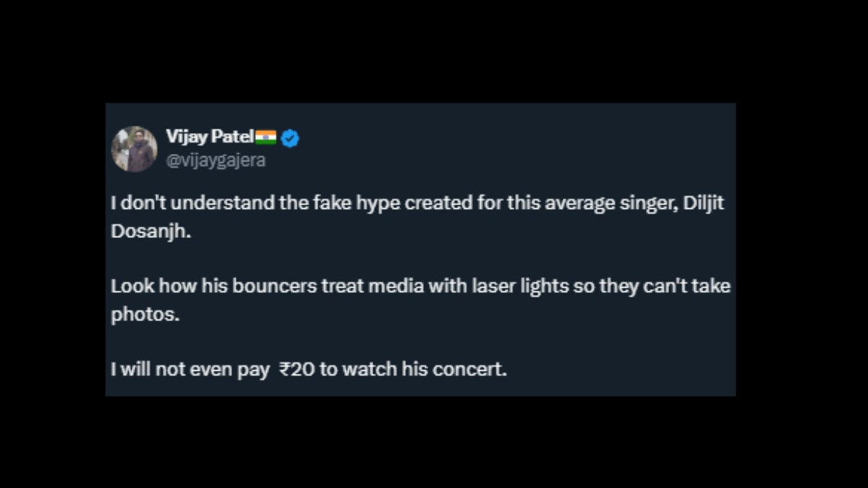Image resolution: width=868 pixels, height=488 pixels.
Task: Click Vijay Patel's profile avatar
Action: (135, 150)
